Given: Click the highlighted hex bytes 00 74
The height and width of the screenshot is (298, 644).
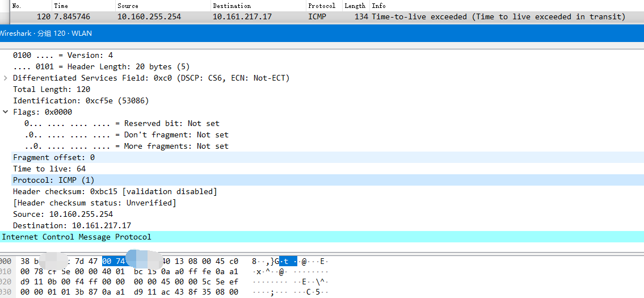Looking at the screenshot, I should tap(114, 261).
